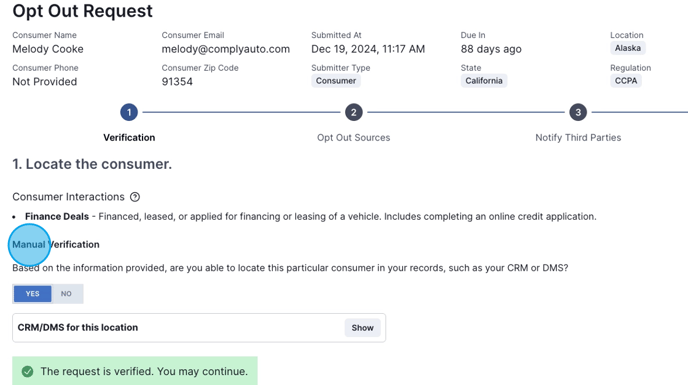The image size is (688, 385).
Task: Click the California state badge
Action: [x=484, y=81]
